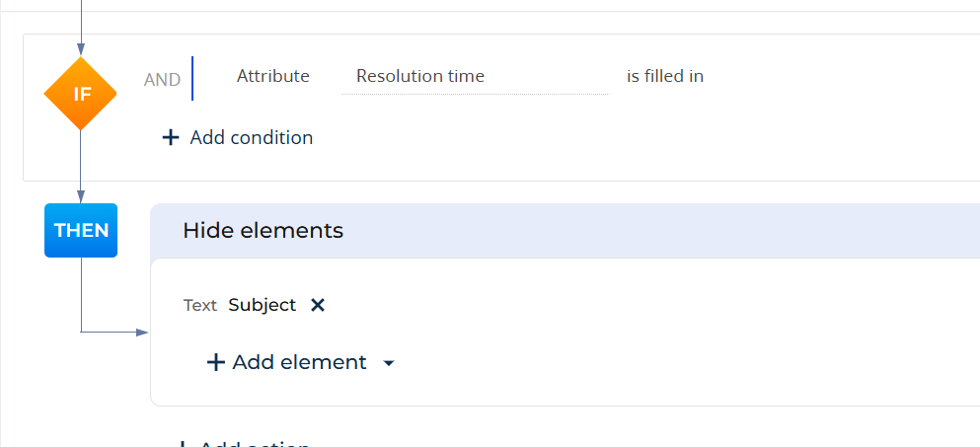Click the Add element button text
This screenshot has height=447, width=980.
299,362
